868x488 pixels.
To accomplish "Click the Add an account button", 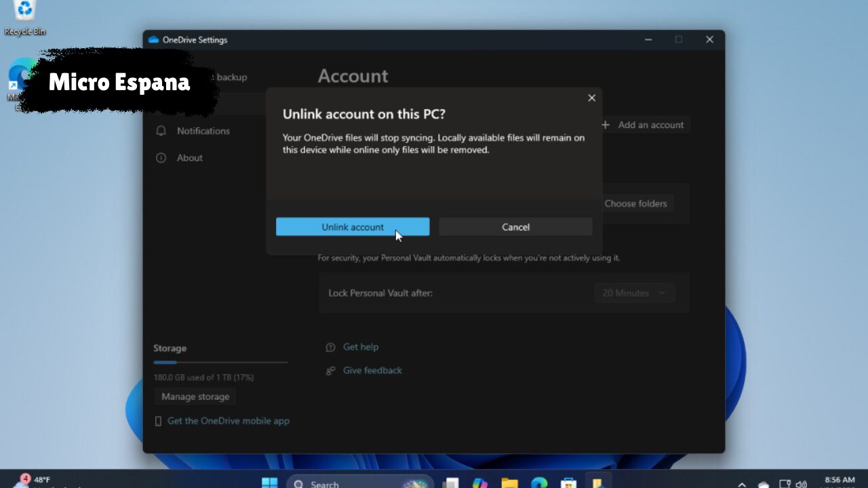I will (643, 125).
